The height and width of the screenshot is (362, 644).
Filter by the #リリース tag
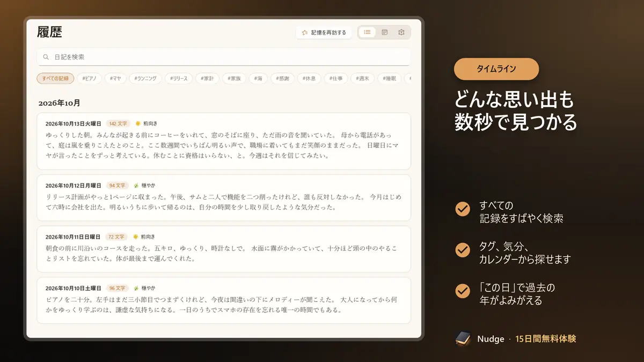coord(179,78)
